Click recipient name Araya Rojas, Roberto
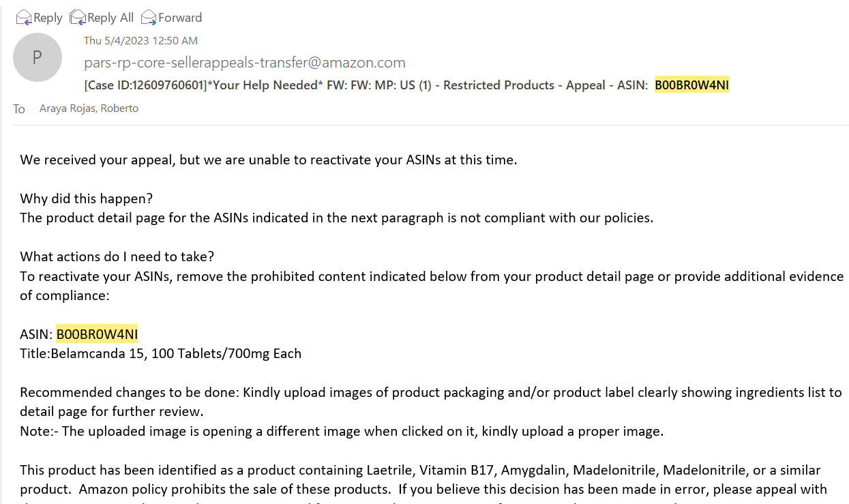849x504 pixels. click(89, 108)
